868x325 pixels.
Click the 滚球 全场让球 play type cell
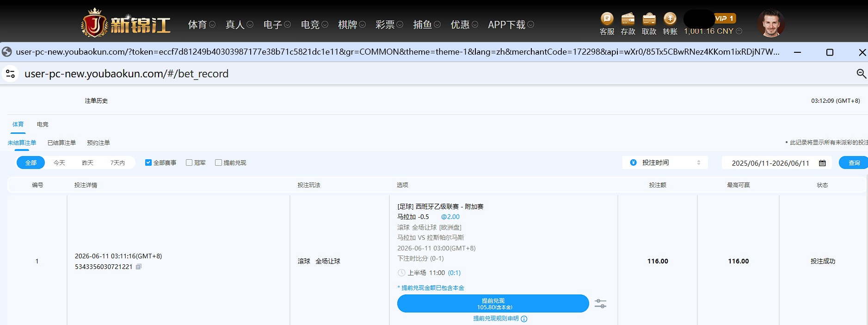click(319, 261)
